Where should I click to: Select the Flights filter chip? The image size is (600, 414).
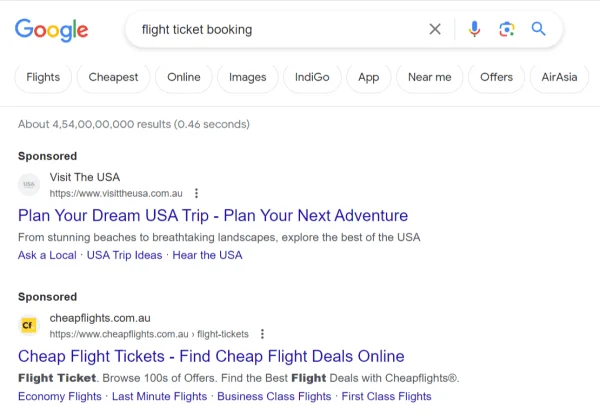point(43,77)
